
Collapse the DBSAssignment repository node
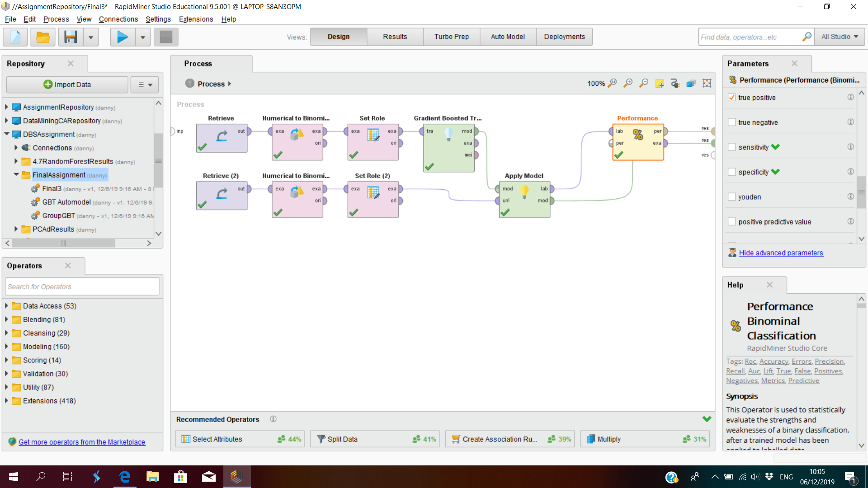pos(6,134)
